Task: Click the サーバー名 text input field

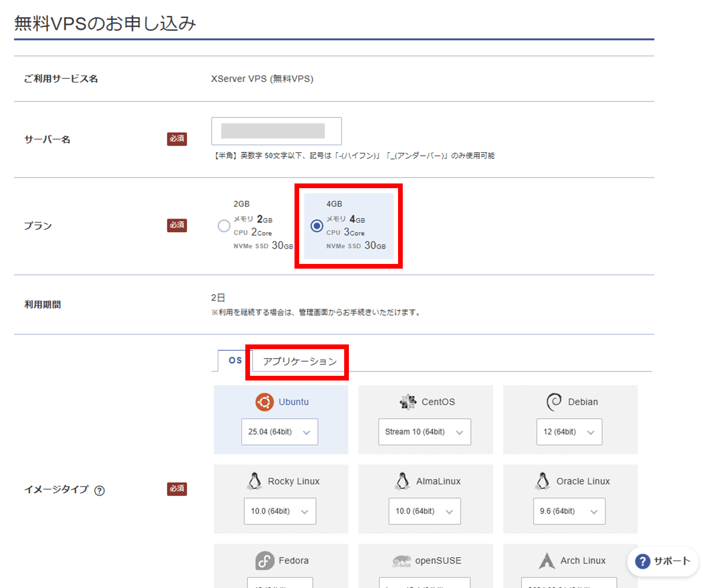Action: [x=276, y=131]
